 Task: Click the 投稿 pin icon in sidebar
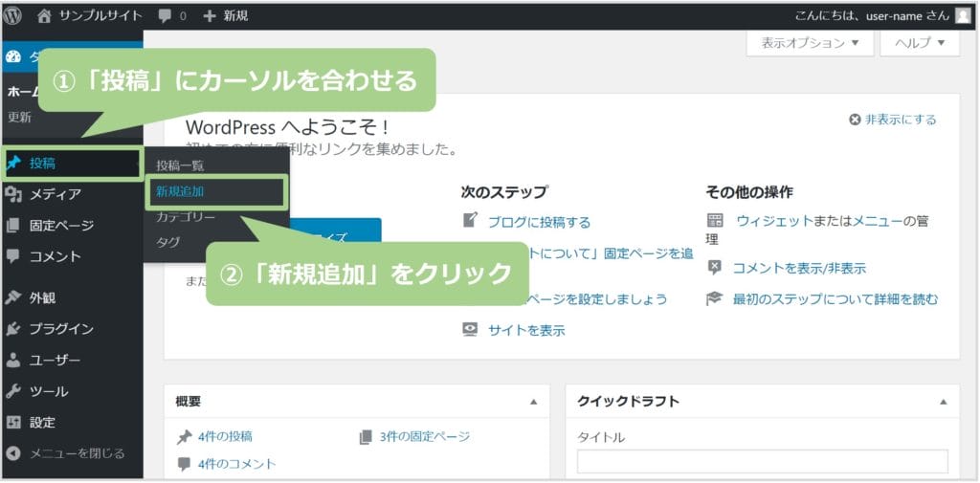click(13, 164)
